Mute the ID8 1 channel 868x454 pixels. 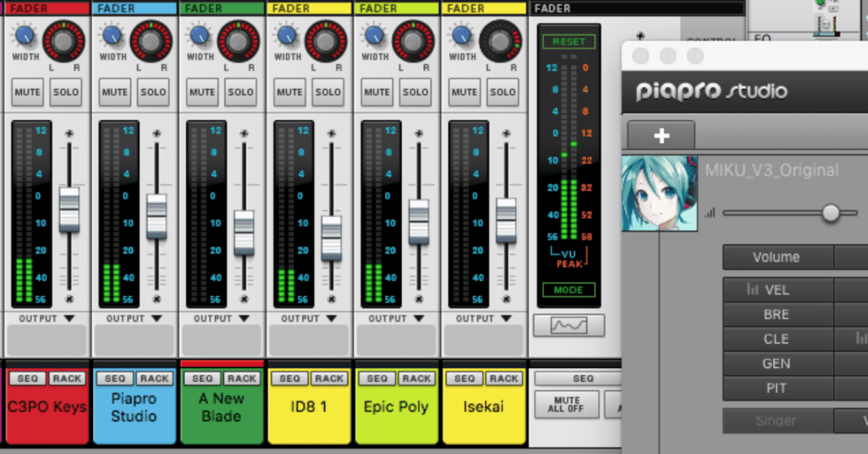click(x=290, y=92)
